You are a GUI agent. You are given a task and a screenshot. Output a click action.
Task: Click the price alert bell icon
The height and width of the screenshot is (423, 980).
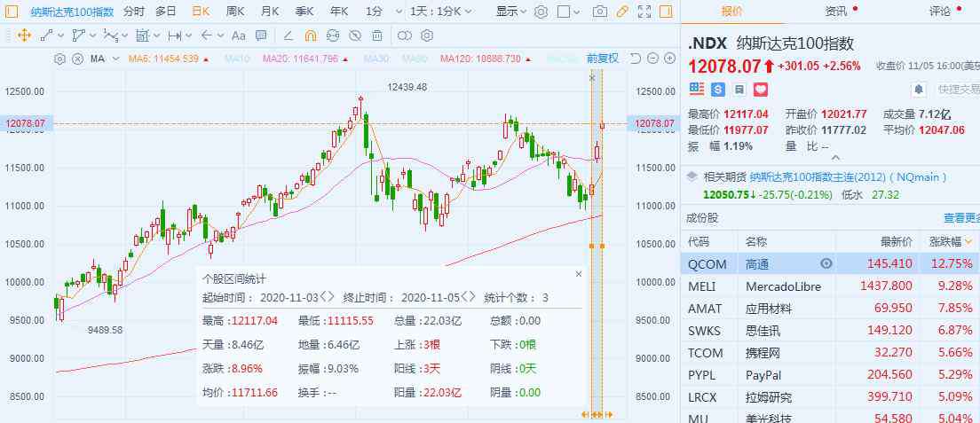pos(919,90)
